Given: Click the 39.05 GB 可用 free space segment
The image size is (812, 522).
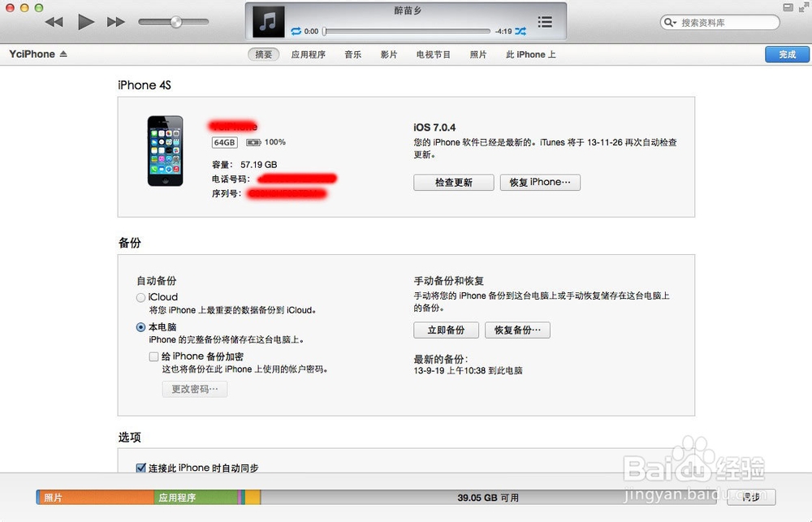Looking at the screenshot, I should click(x=488, y=498).
